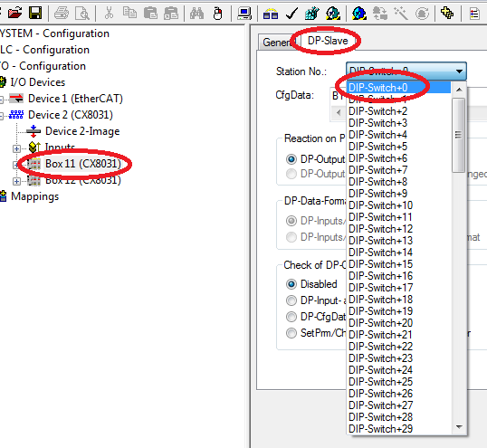487x448 pixels.
Task: Click the Activate Configuration icon
Action: (x=311, y=14)
